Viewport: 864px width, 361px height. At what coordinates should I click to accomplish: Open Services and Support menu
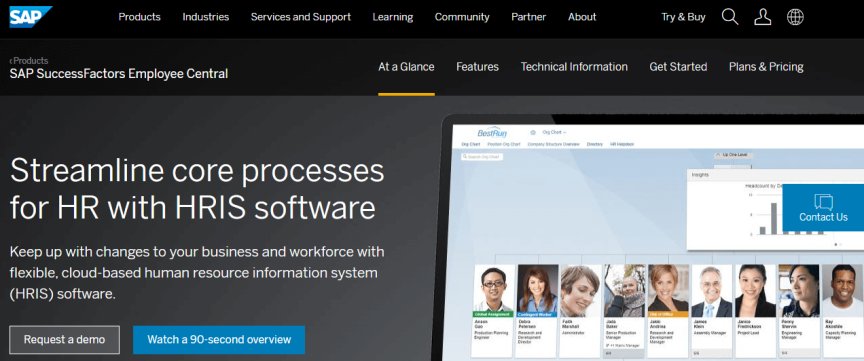pos(301,17)
